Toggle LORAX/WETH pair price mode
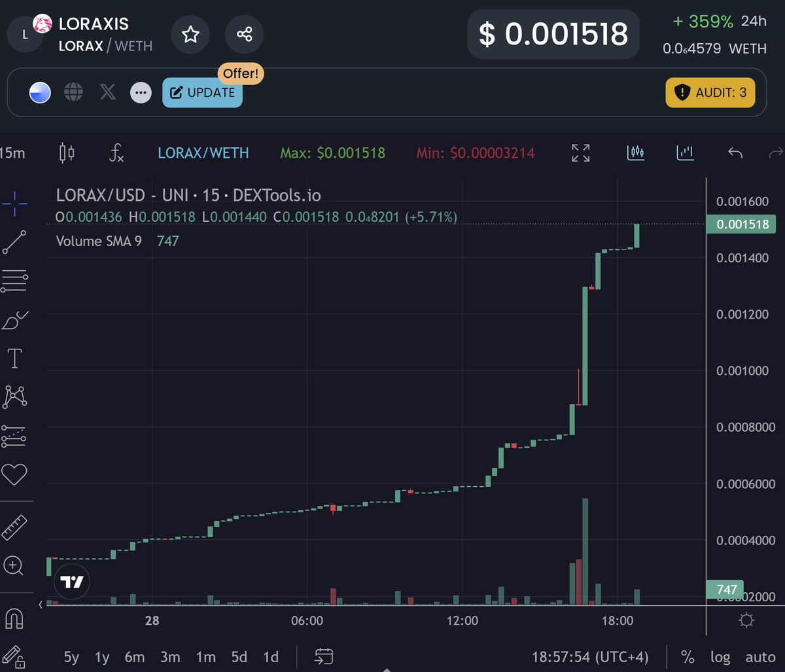785x672 pixels. [x=203, y=153]
